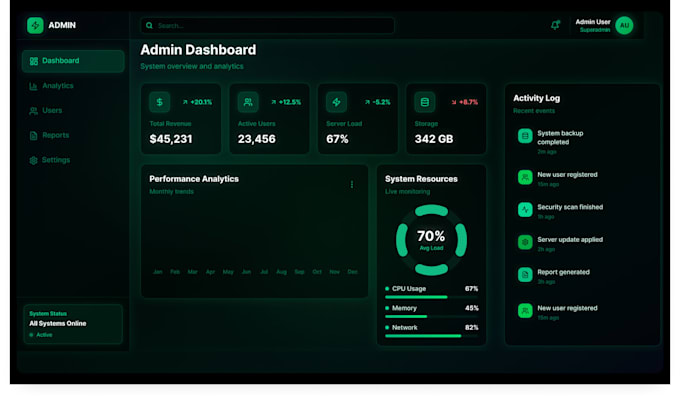The height and width of the screenshot is (401, 680).
Task: Click the Active Users people icon
Action: pos(248,102)
